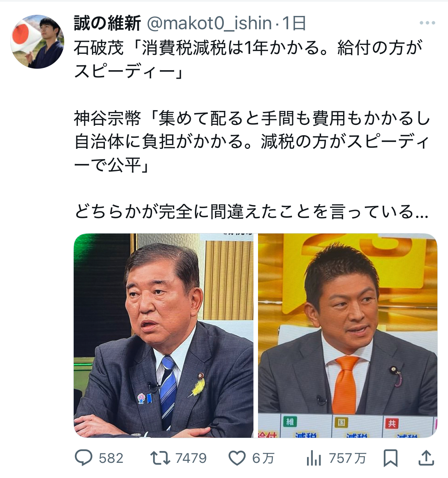
Task: Select the display name 誠の維新
Action: point(108,24)
